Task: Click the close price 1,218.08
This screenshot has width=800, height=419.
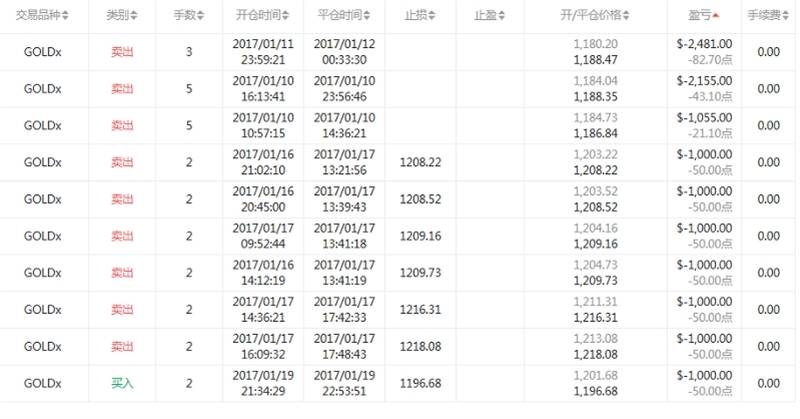Action: pos(595,354)
